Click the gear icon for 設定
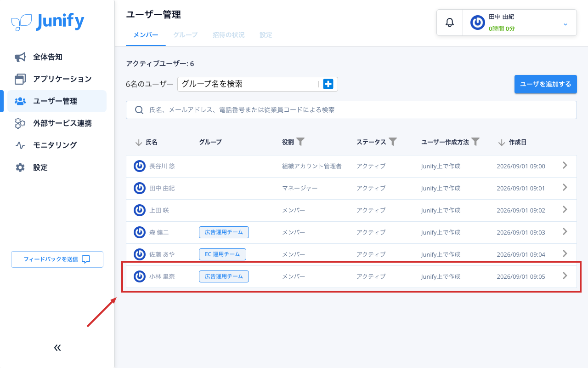This screenshot has height=368, width=588. (x=20, y=167)
